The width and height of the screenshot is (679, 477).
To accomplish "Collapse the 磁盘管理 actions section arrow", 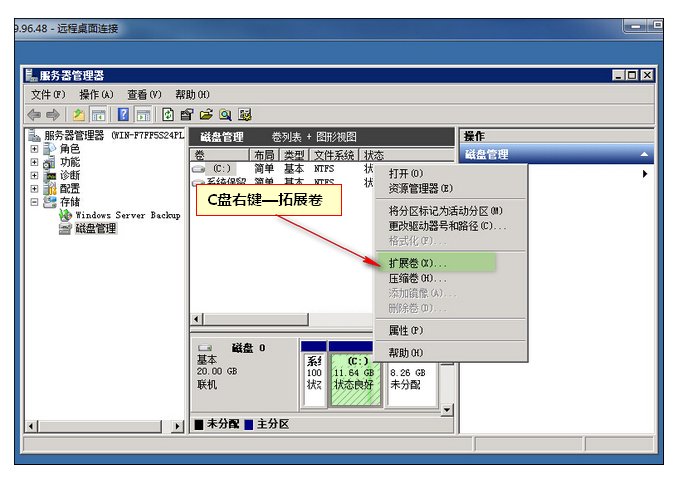I will pos(644,155).
